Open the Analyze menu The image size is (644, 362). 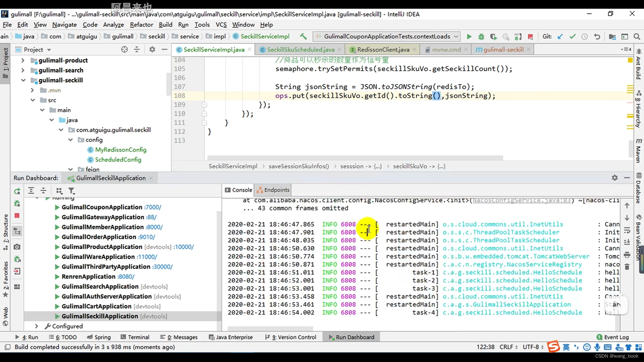113,24
